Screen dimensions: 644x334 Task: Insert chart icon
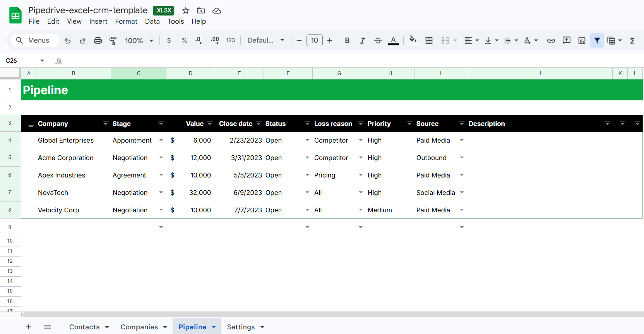(582, 40)
